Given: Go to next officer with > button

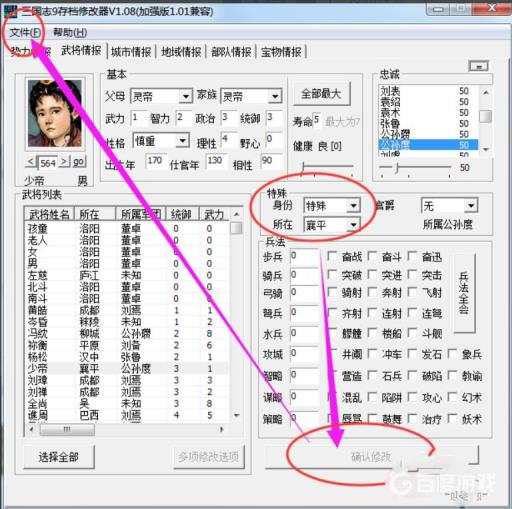Looking at the screenshot, I should tap(65, 162).
